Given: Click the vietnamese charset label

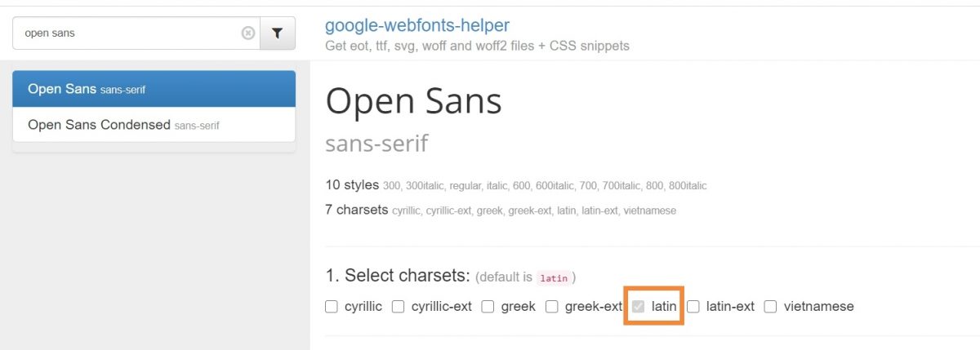Looking at the screenshot, I should (x=818, y=307).
